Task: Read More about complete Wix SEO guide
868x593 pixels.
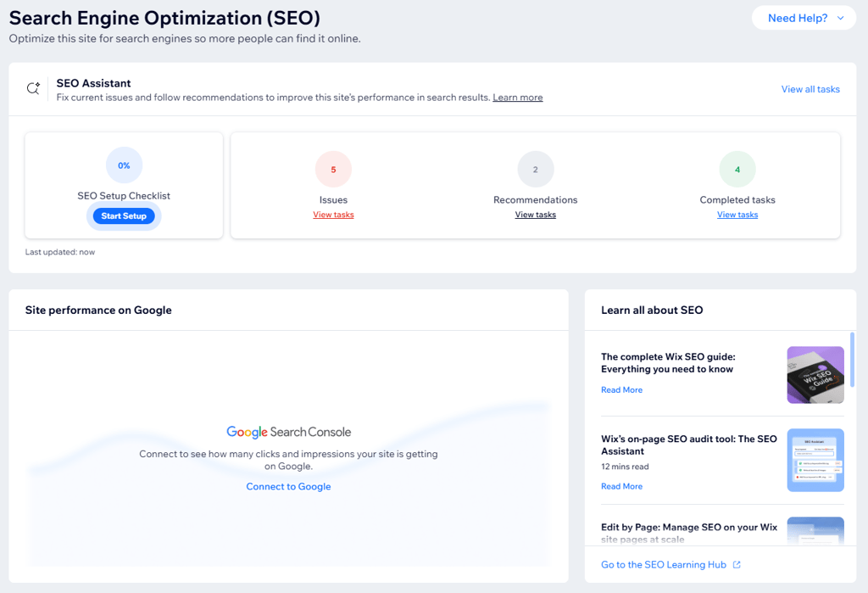Action: click(621, 390)
